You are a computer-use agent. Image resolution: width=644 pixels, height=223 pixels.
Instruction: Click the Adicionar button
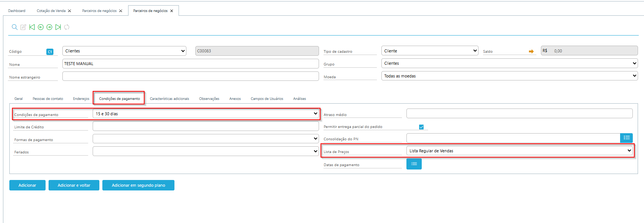pyautogui.click(x=27, y=185)
